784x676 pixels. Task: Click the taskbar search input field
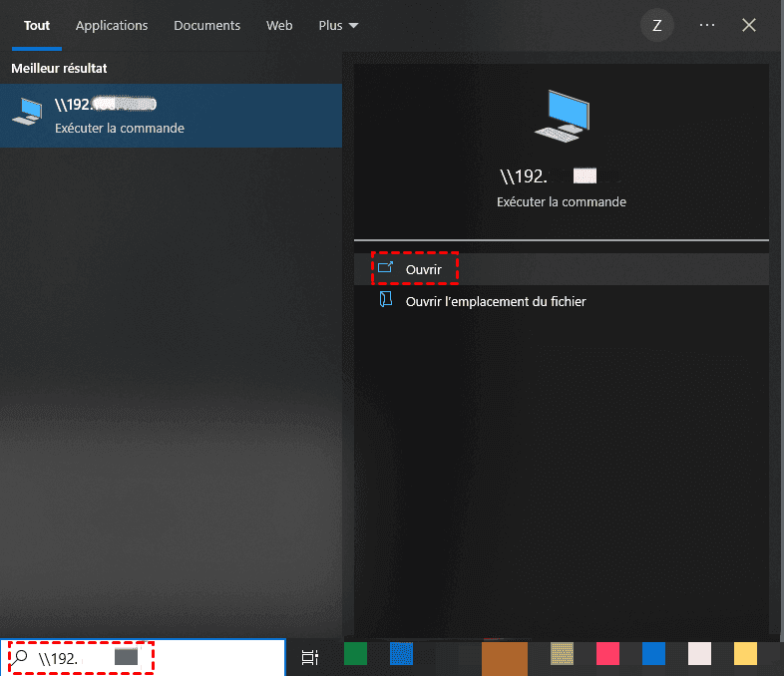click(x=143, y=657)
